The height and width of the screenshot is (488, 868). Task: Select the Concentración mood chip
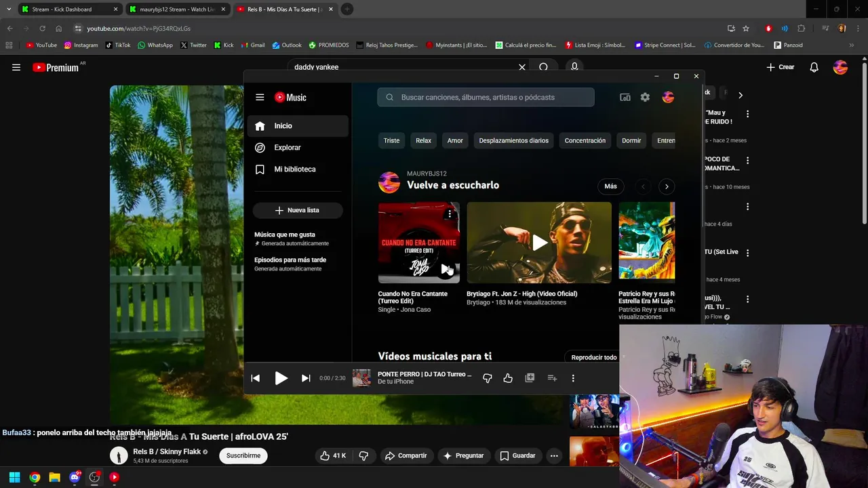point(585,141)
